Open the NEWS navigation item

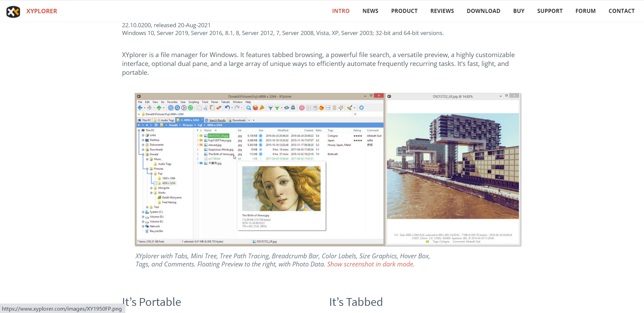pyautogui.click(x=370, y=11)
